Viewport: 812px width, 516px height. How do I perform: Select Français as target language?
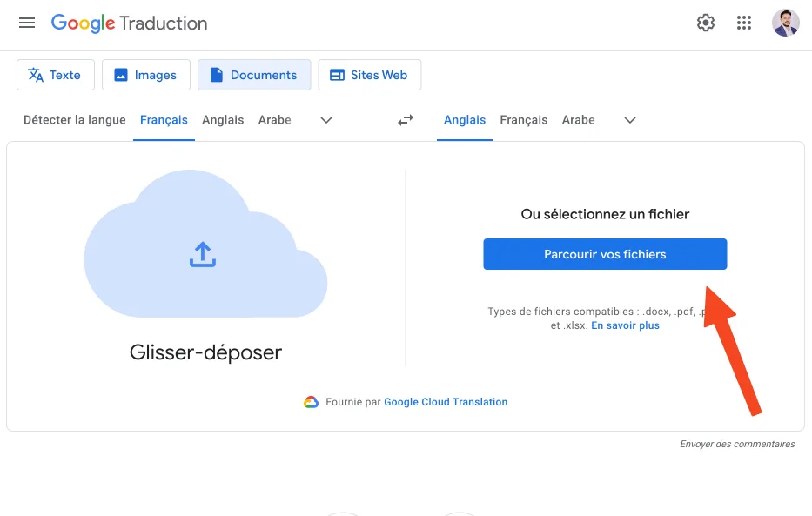pos(524,120)
